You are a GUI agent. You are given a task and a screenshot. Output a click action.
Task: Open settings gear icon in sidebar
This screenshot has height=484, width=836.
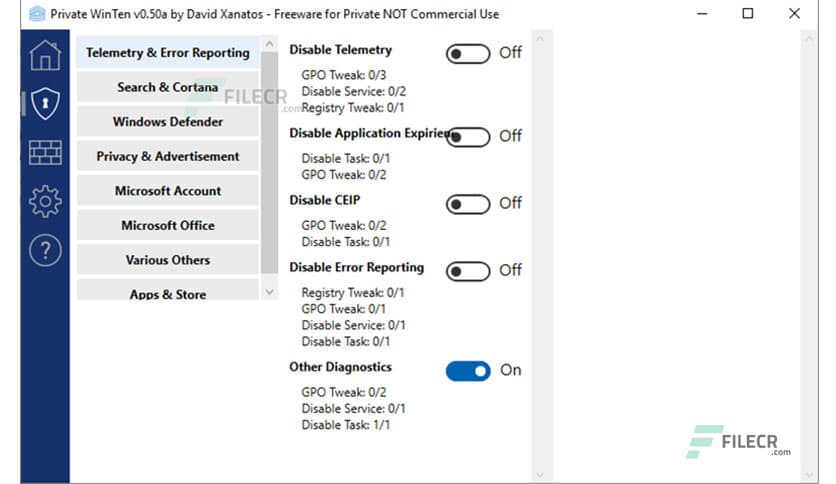coord(45,202)
